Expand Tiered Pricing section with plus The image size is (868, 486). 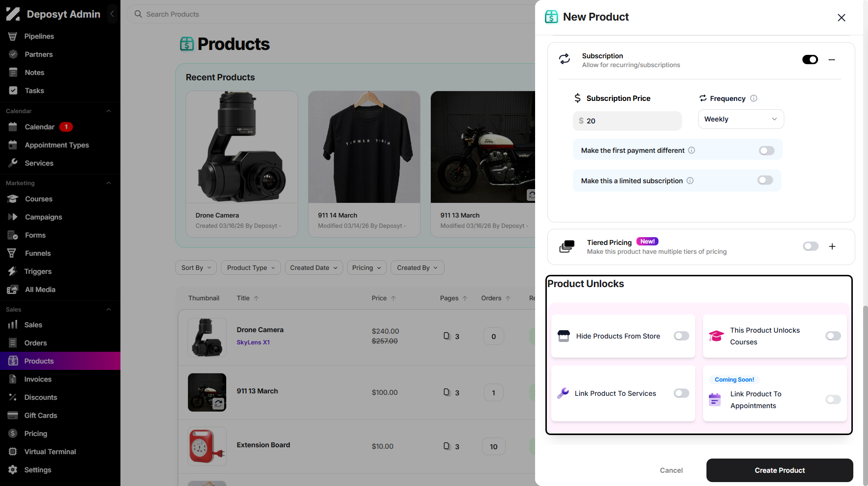coord(832,246)
